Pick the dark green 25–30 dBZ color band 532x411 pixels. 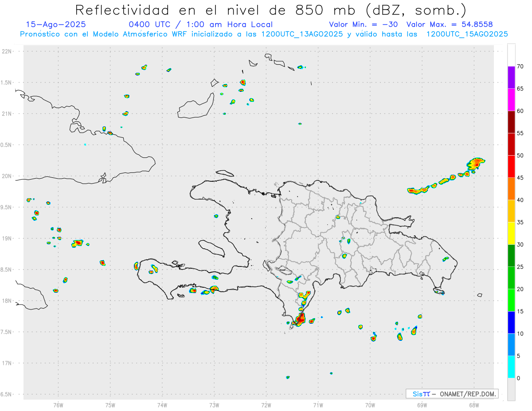point(511,256)
